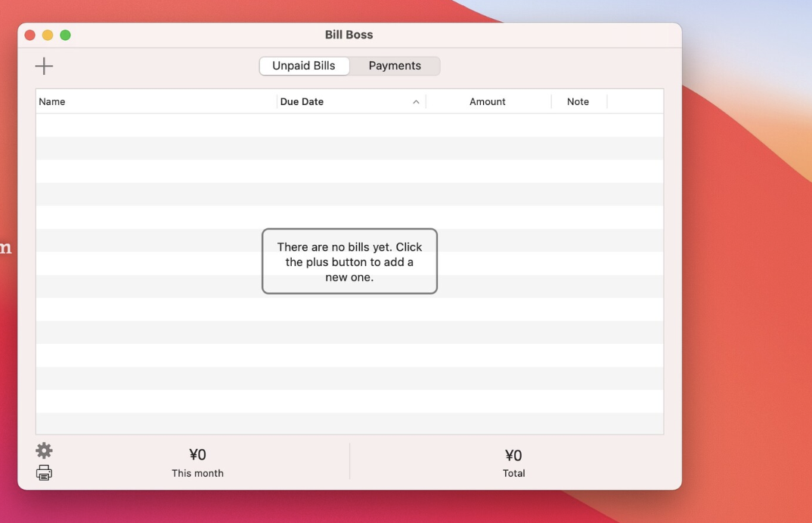
Task: Click the divider between This month and Total
Action: [x=349, y=461]
